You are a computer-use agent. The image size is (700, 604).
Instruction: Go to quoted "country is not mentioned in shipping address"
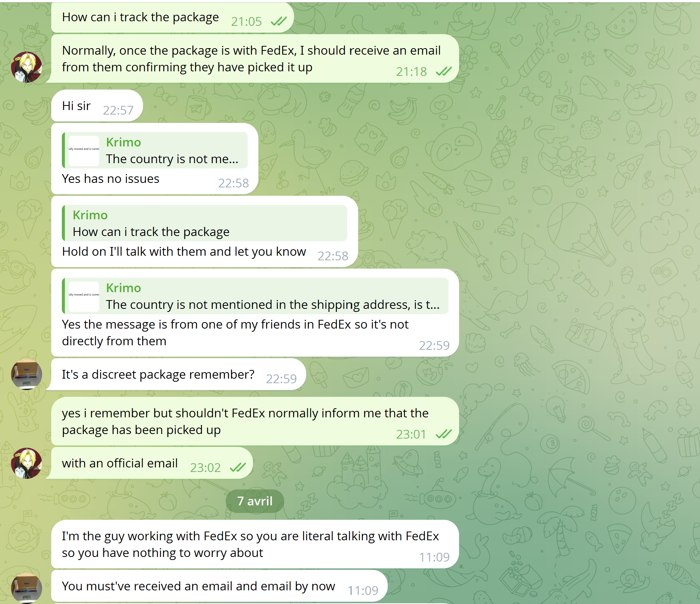pos(272,296)
